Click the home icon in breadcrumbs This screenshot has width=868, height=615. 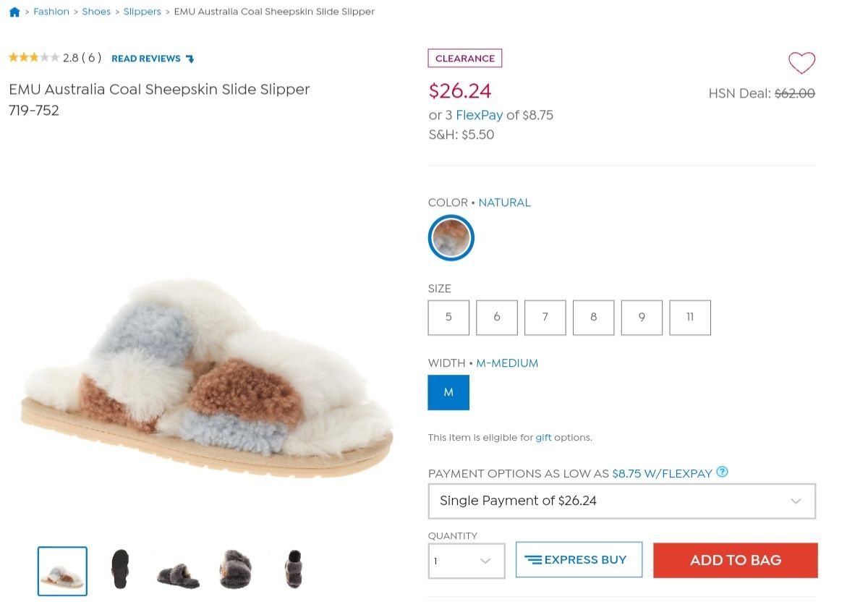pos(14,12)
